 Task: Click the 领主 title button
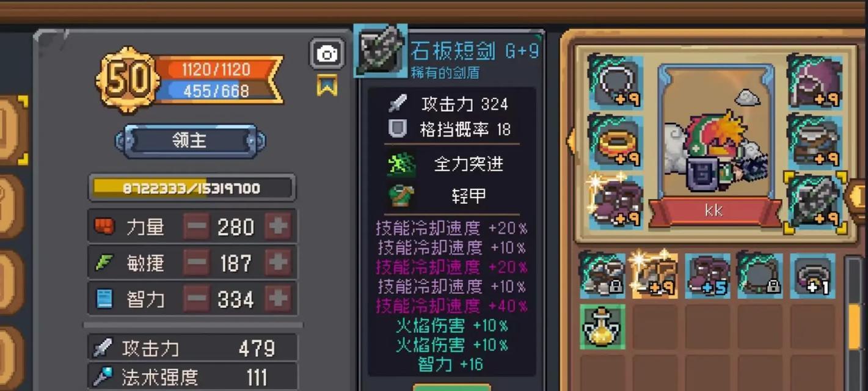click(191, 141)
